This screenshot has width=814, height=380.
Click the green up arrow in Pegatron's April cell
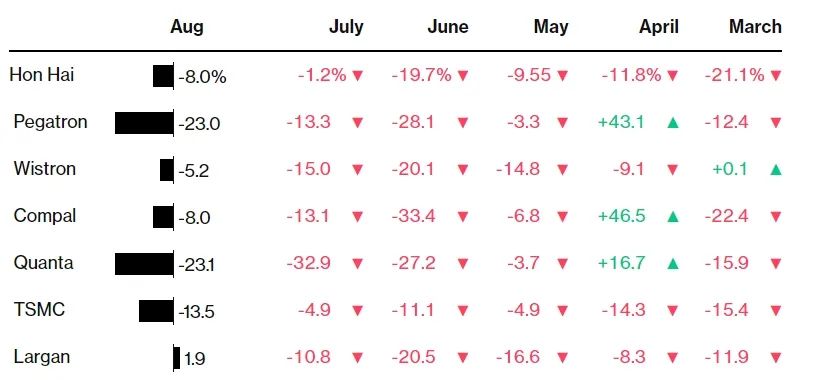(672, 123)
